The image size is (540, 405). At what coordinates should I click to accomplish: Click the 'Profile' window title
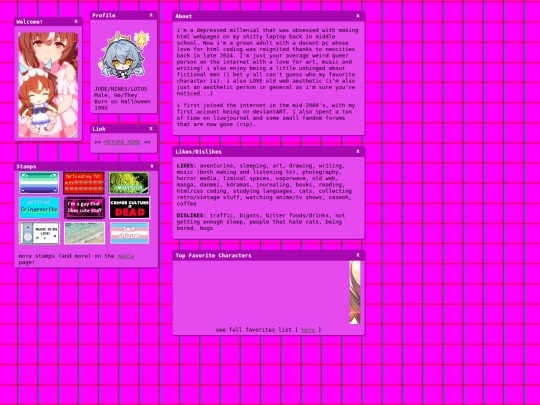coord(104,15)
